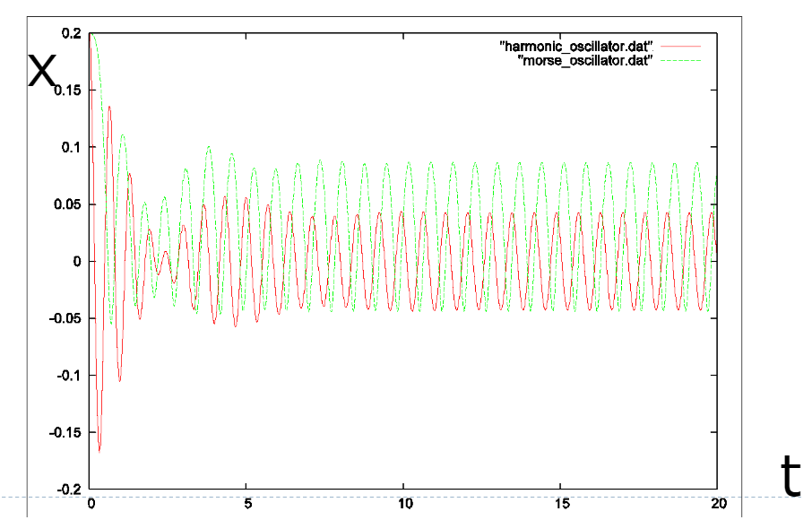Click the y-axis tick label -0.1
Image resolution: width=812 pixels, height=520 pixels.
coord(69,376)
